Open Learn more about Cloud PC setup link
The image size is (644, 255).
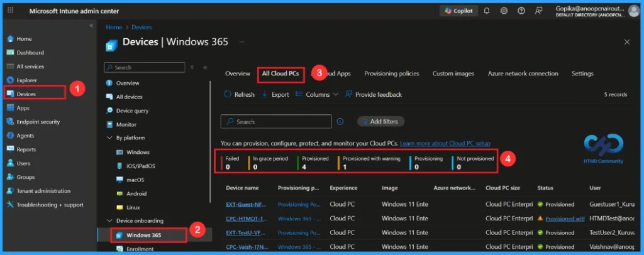coord(445,143)
